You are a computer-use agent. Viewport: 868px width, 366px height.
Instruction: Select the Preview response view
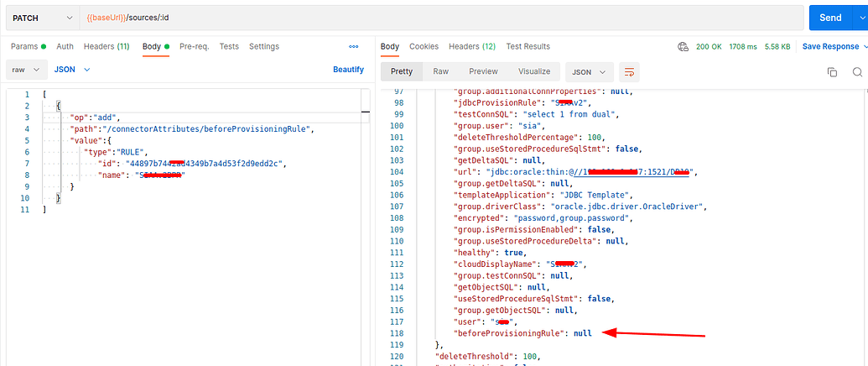coord(483,72)
